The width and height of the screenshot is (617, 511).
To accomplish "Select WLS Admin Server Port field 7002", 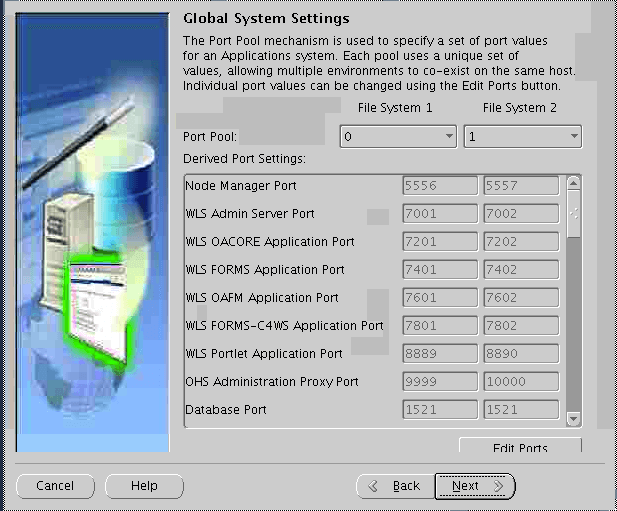I will coord(520,214).
